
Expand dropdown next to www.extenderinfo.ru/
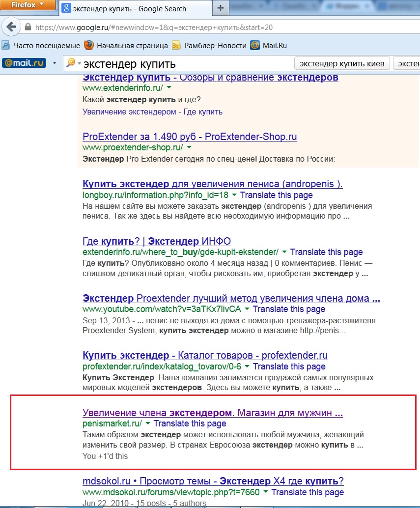[169, 87]
